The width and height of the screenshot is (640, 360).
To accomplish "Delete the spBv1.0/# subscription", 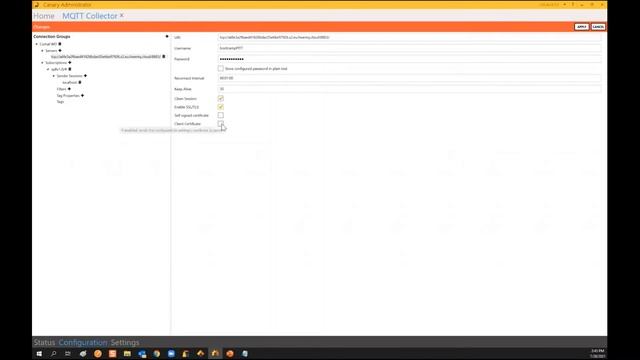I will pyautogui.click(x=70, y=69).
